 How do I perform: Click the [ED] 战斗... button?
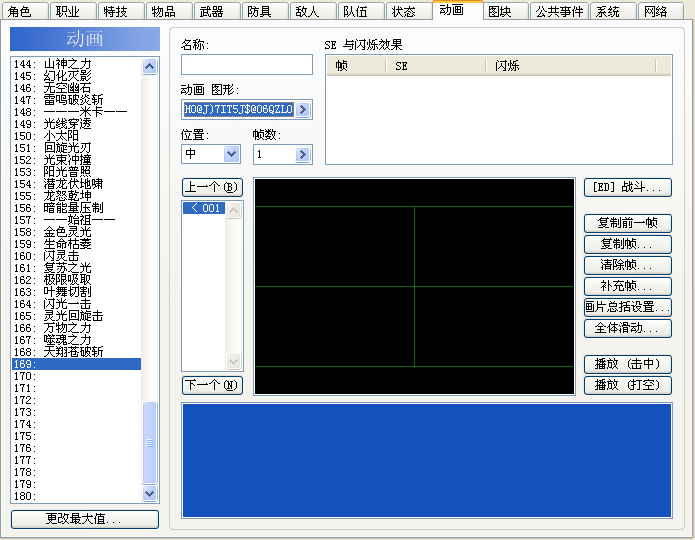(x=628, y=188)
